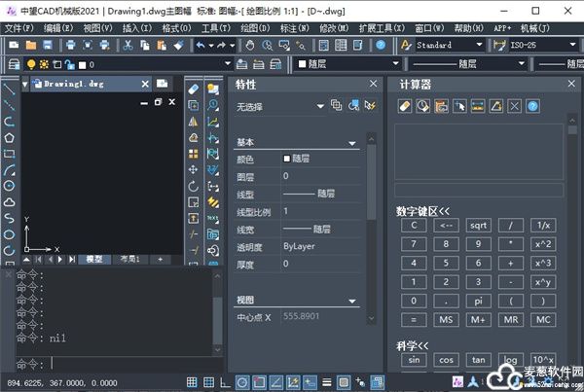Viewport: 584px width, 392px height.
Task: Click the sqrt calculator button
Action: [x=478, y=226]
